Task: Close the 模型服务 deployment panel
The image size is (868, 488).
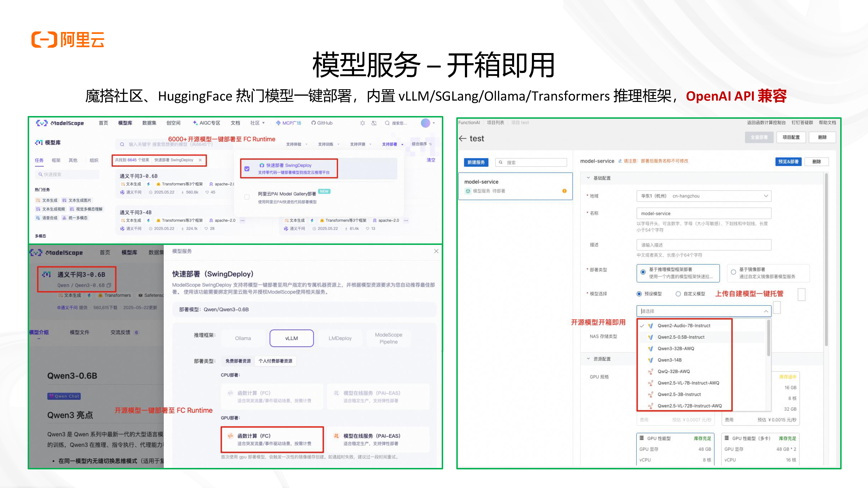Action: 436,251
